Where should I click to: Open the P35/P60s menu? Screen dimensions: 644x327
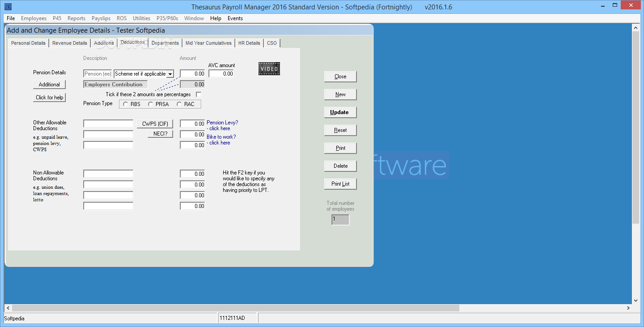pyautogui.click(x=167, y=18)
